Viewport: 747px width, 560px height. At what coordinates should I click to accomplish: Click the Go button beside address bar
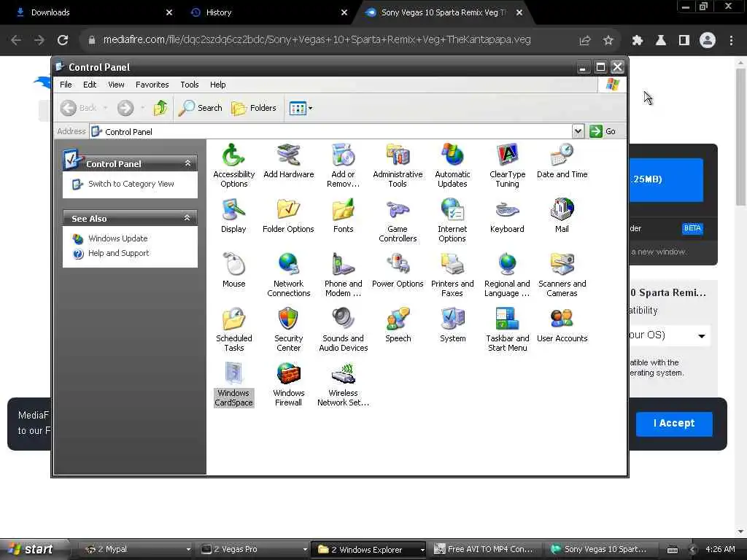(603, 131)
